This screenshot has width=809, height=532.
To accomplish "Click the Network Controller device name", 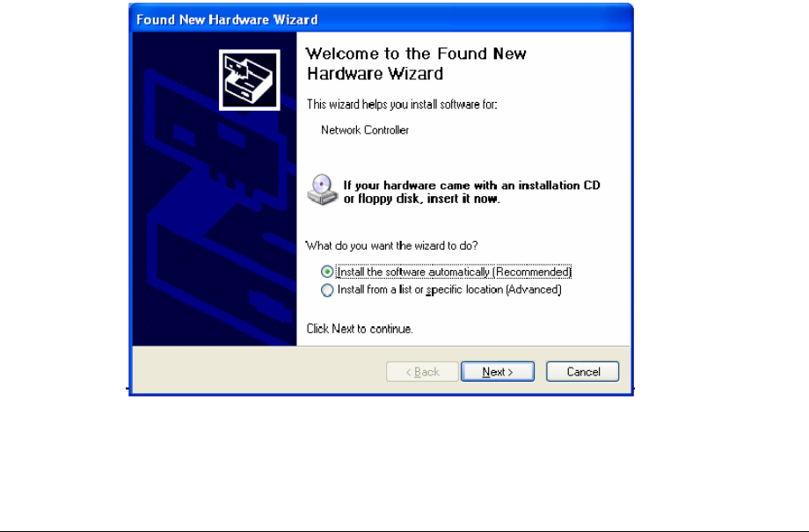I will click(x=365, y=130).
